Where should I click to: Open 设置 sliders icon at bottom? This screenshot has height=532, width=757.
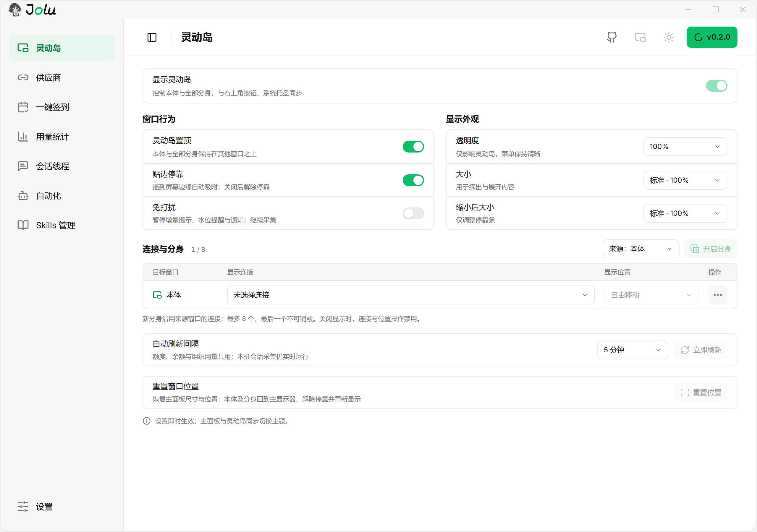point(23,507)
